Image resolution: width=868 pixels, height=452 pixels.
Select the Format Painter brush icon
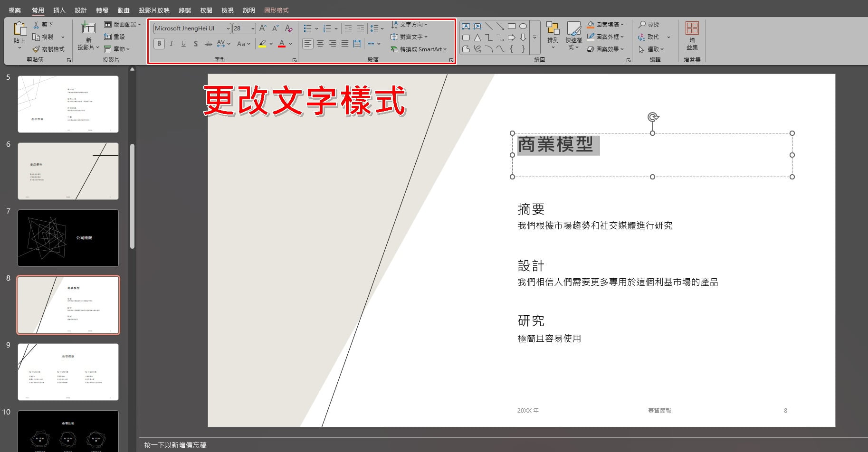[x=36, y=49]
